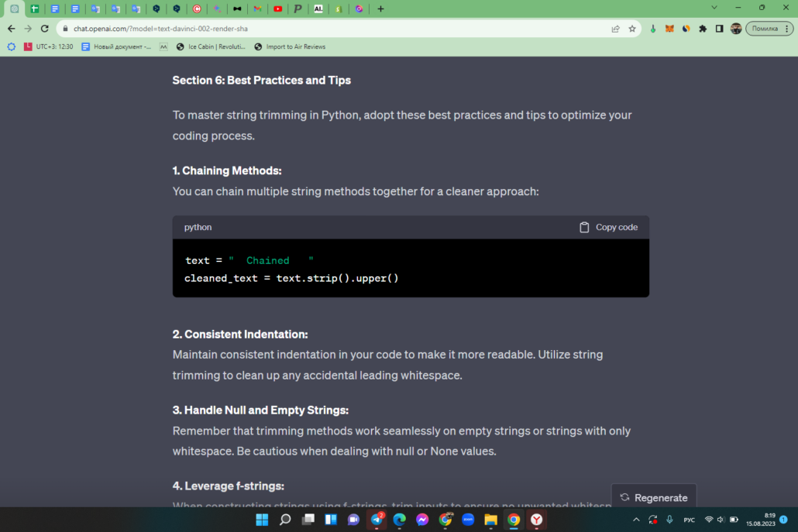Toggle the browser side panel icon
This screenshot has width=798, height=532.
point(719,29)
